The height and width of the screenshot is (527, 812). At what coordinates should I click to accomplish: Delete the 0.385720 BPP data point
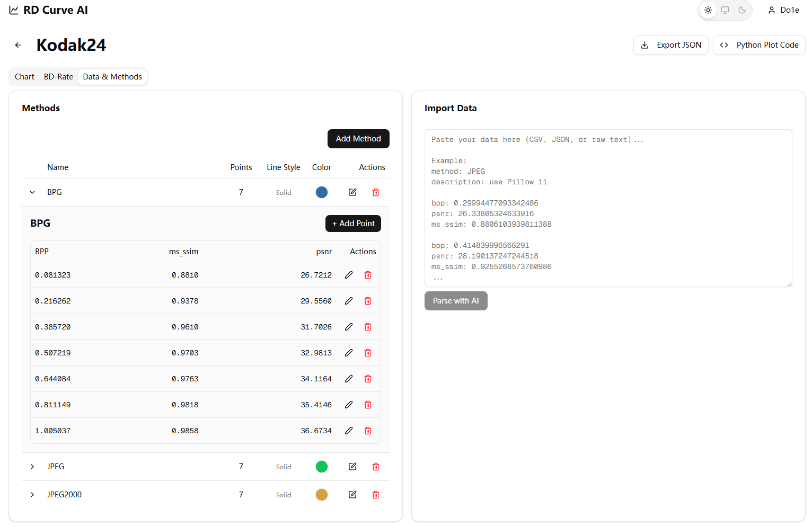[368, 327]
